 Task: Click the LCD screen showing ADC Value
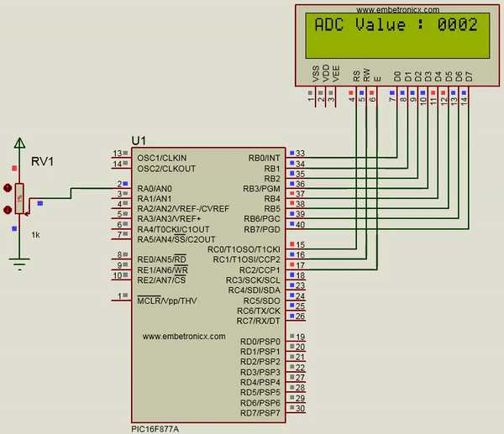pyautogui.click(x=397, y=35)
